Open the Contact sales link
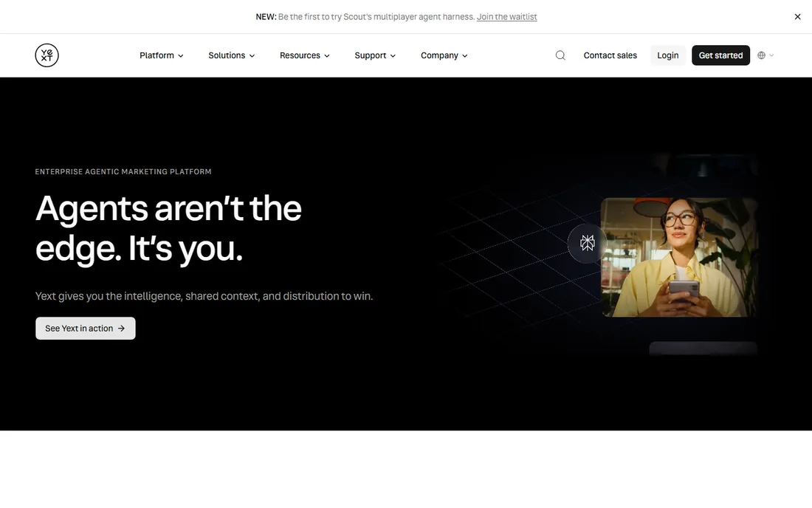This screenshot has height=508, width=812. tap(610, 55)
